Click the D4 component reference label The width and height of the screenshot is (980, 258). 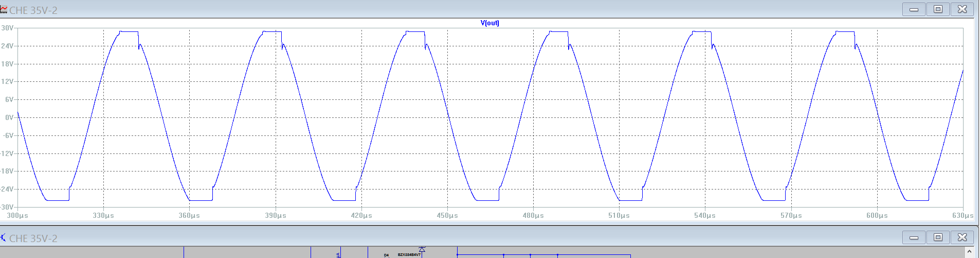[x=386, y=255]
